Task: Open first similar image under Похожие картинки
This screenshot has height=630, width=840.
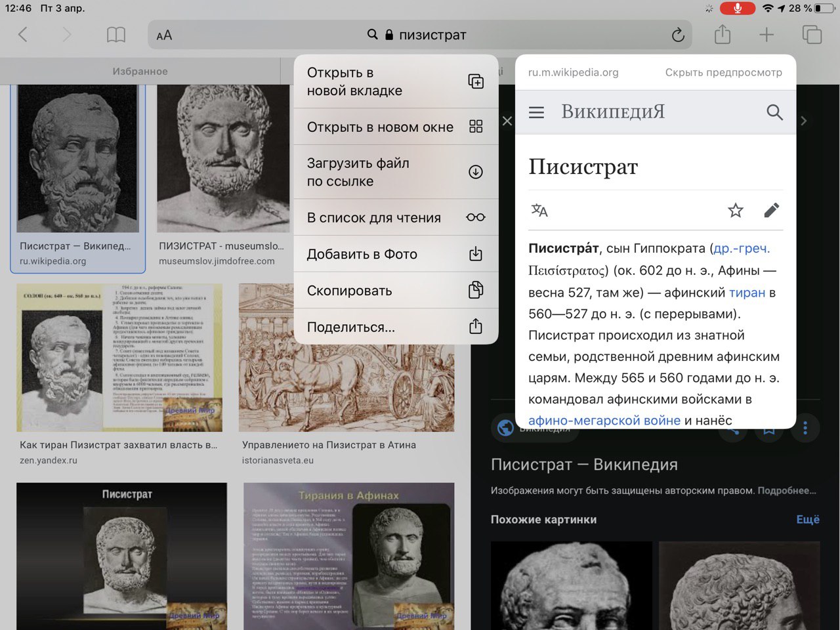Action: pos(572,585)
